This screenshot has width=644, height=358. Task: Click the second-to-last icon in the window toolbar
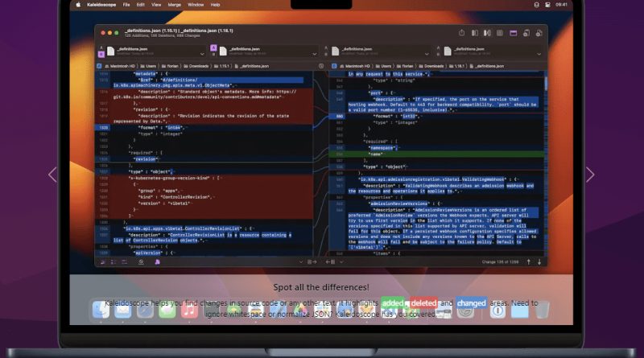click(526, 33)
